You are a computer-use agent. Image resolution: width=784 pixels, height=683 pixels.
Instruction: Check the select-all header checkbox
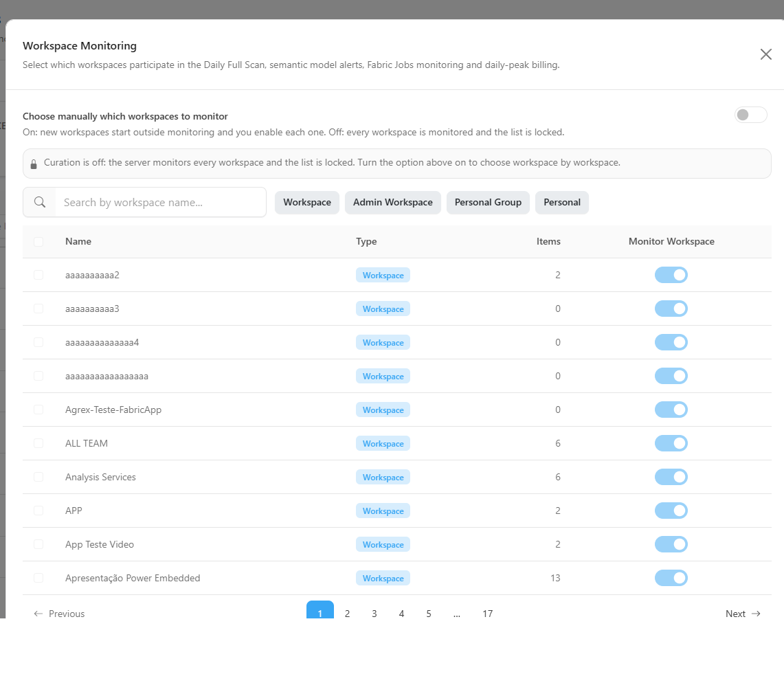38,241
